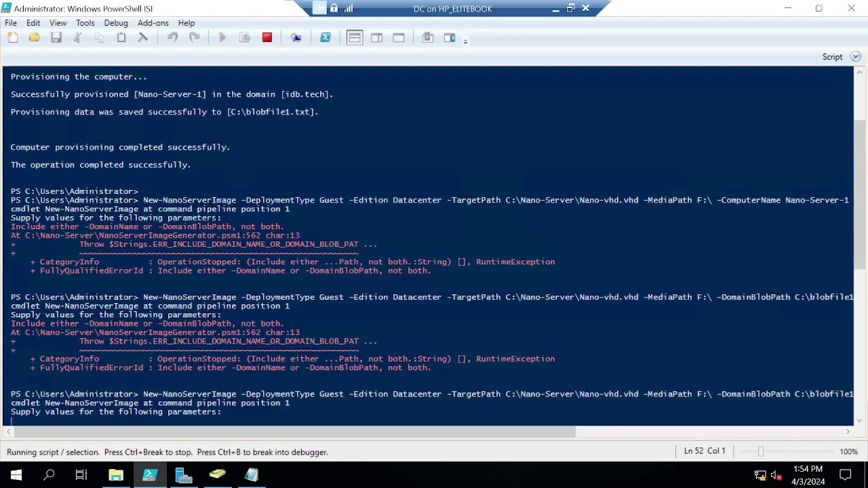The image size is (868, 488).
Task: Save the script with floppy disk icon
Action: click(x=56, y=38)
